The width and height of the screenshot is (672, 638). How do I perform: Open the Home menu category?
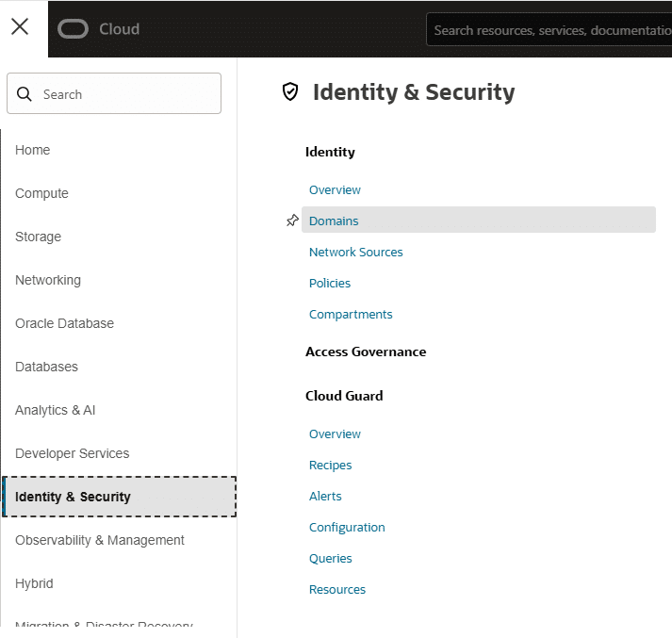pyautogui.click(x=33, y=150)
